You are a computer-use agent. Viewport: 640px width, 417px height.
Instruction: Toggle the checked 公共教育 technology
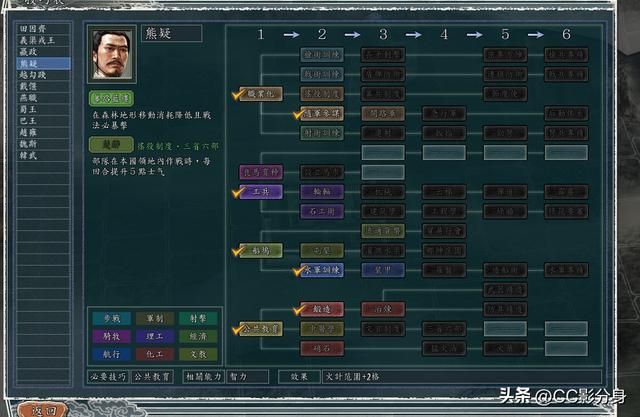point(261,329)
